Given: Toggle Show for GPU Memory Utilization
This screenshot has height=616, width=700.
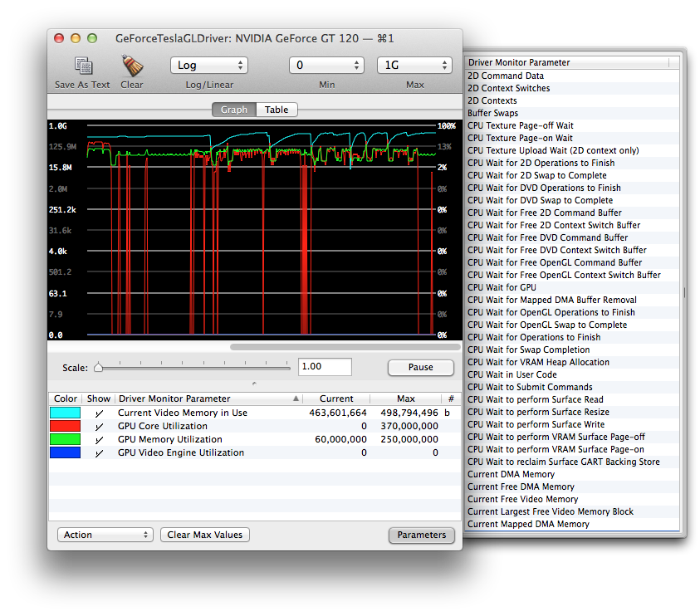Looking at the screenshot, I should 99,440.
